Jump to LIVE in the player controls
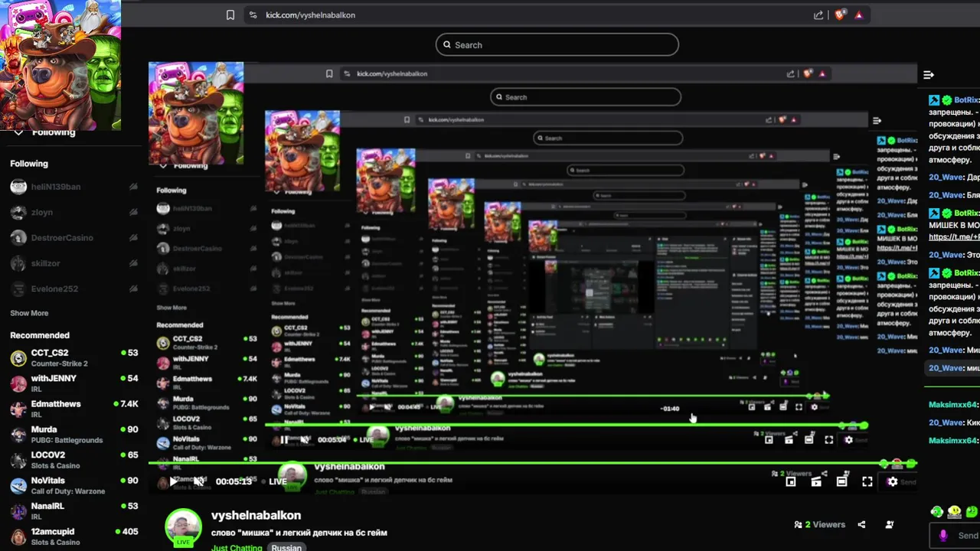The image size is (980, 551). click(277, 481)
